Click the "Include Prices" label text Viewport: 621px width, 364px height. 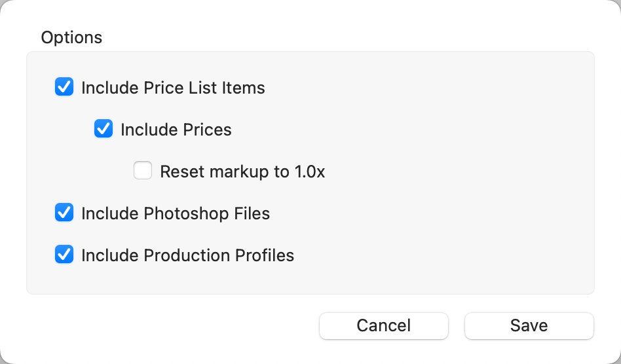176,130
